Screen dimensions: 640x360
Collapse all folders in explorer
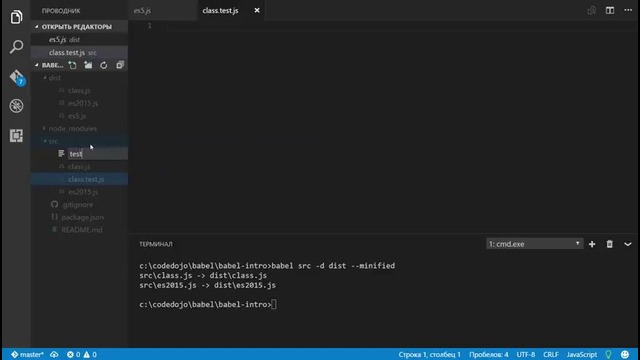coord(120,65)
